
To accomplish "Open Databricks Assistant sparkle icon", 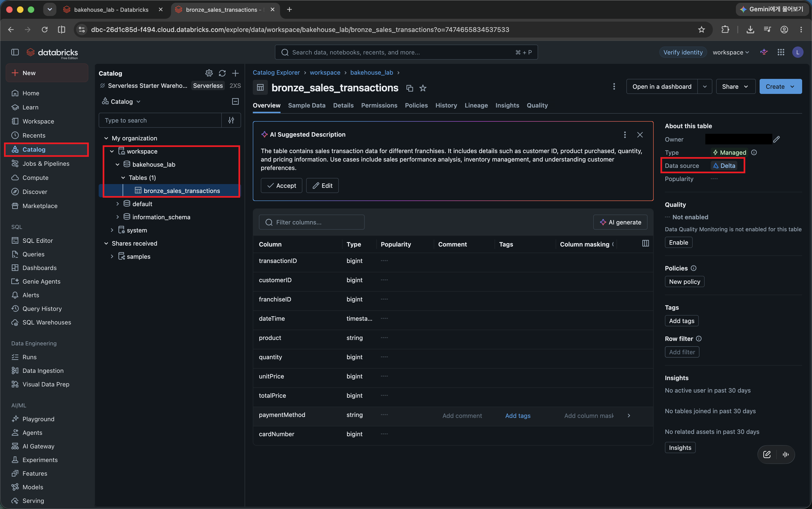I will point(764,52).
